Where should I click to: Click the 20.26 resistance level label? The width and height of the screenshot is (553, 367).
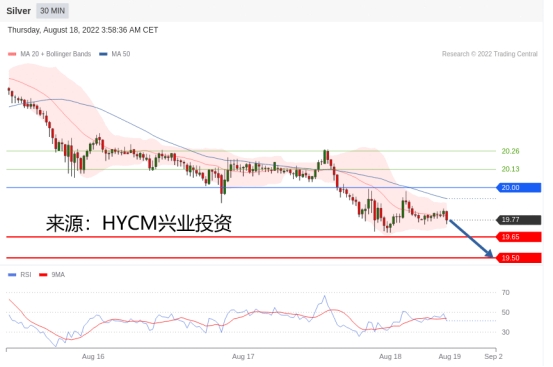tap(510, 151)
